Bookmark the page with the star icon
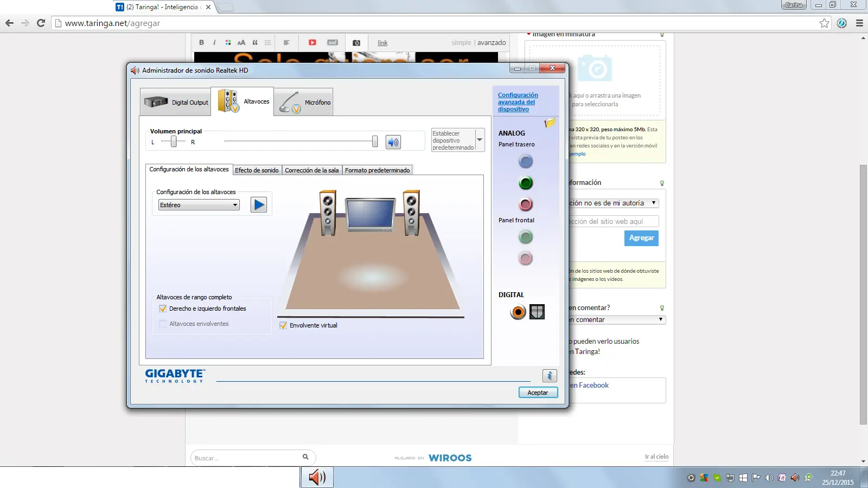Screen dimensions: 868x488 click(x=825, y=23)
